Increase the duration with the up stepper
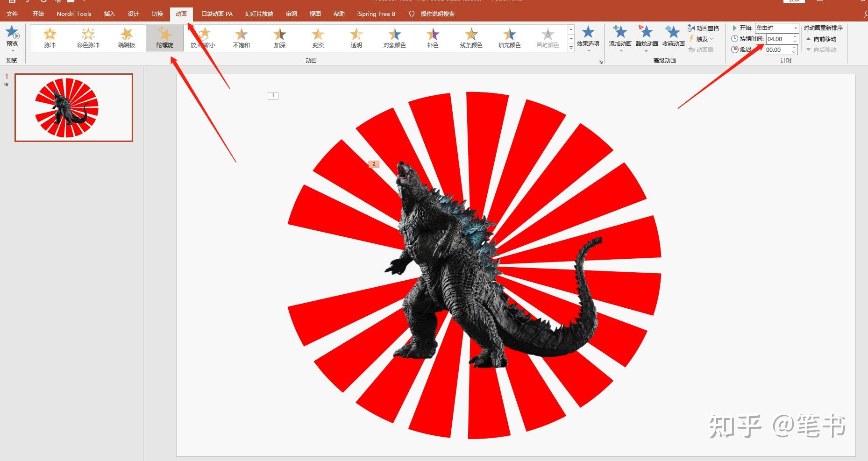 coord(795,37)
